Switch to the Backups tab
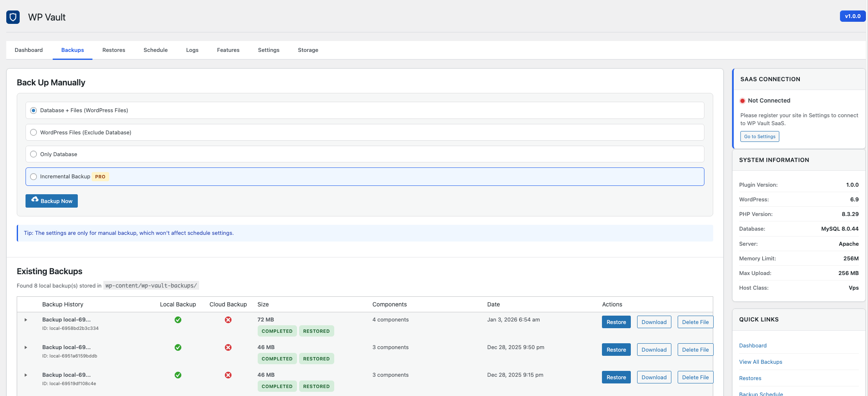Image resolution: width=868 pixels, height=396 pixels. [x=73, y=50]
